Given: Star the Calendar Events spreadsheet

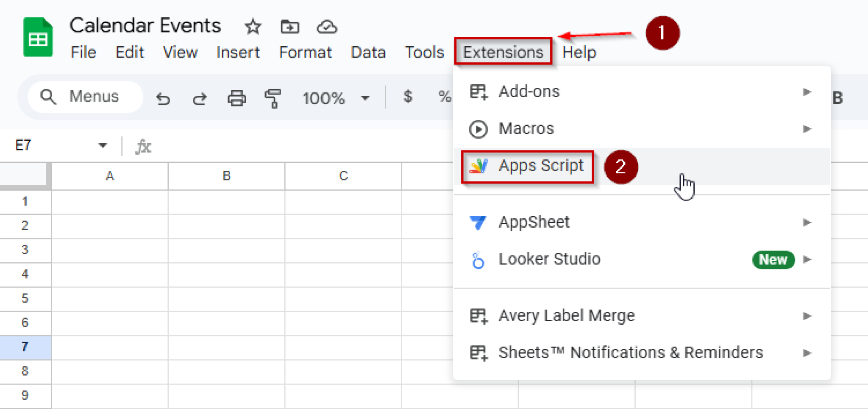Looking at the screenshot, I should 253,26.
